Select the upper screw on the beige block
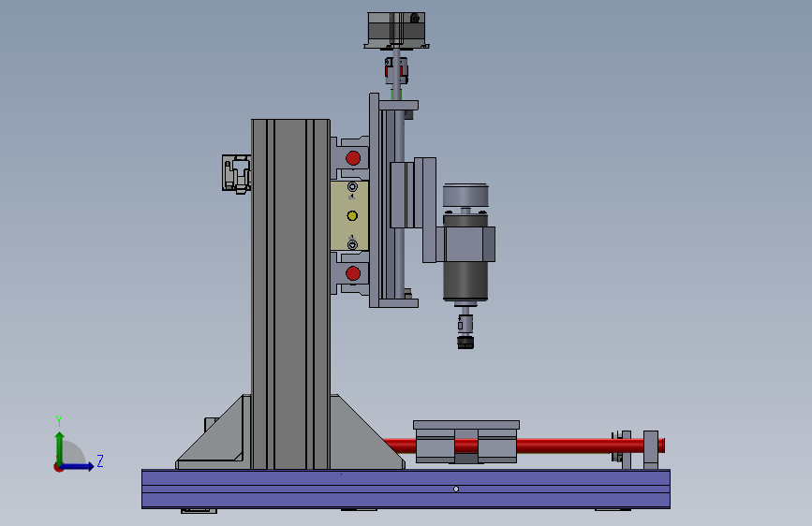 point(353,187)
